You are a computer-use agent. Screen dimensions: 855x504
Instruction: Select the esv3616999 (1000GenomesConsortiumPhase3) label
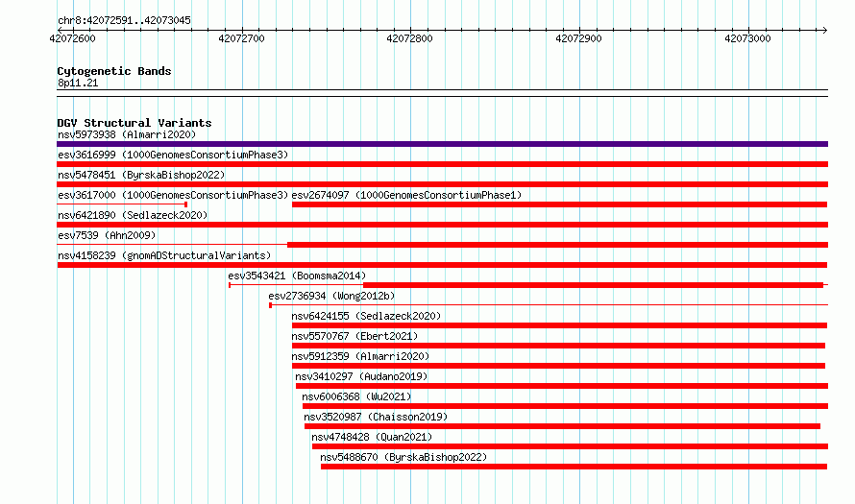[x=173, y=155]
